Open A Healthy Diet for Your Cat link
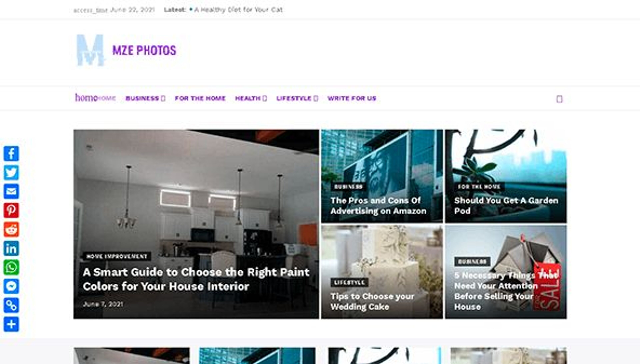Image resolution: width=640 pixels, height=364 pixels. [238, 10]
